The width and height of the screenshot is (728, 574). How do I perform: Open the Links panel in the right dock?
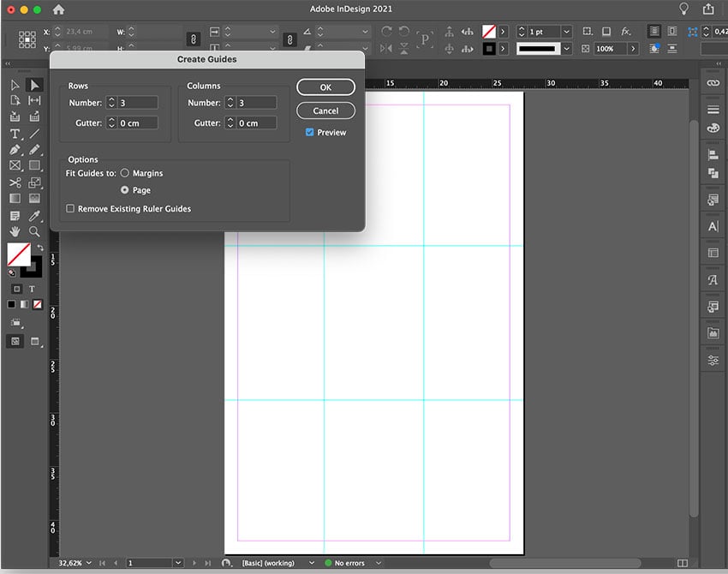click(712, 81)
